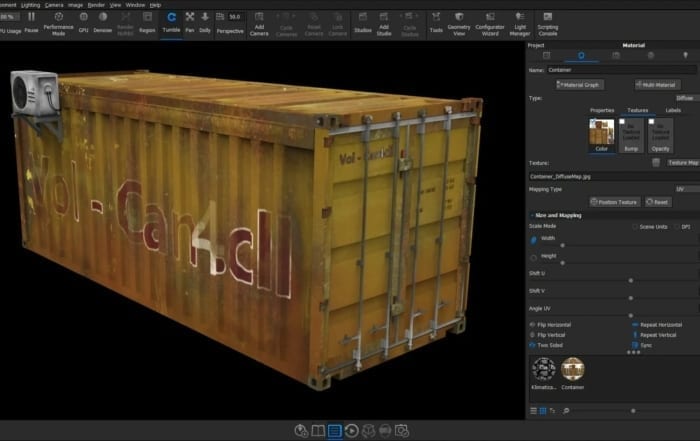
Task: Switch material list to list view
Action: click(533, 411)
